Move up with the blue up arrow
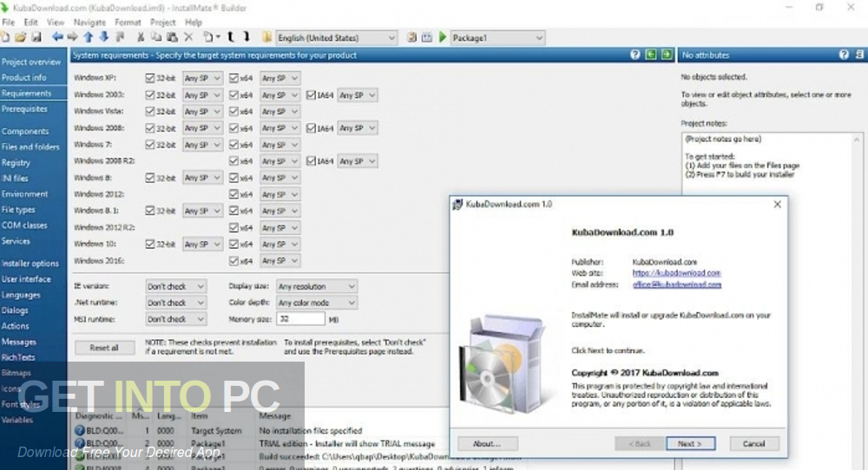 [88, 37]
